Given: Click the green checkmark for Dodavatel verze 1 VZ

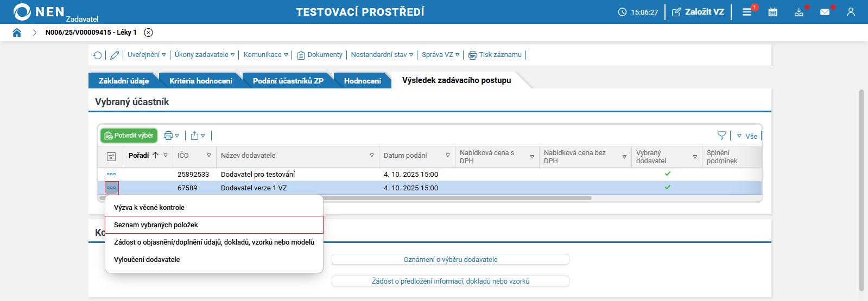Looking at the screenshot, I should point(668,187).
